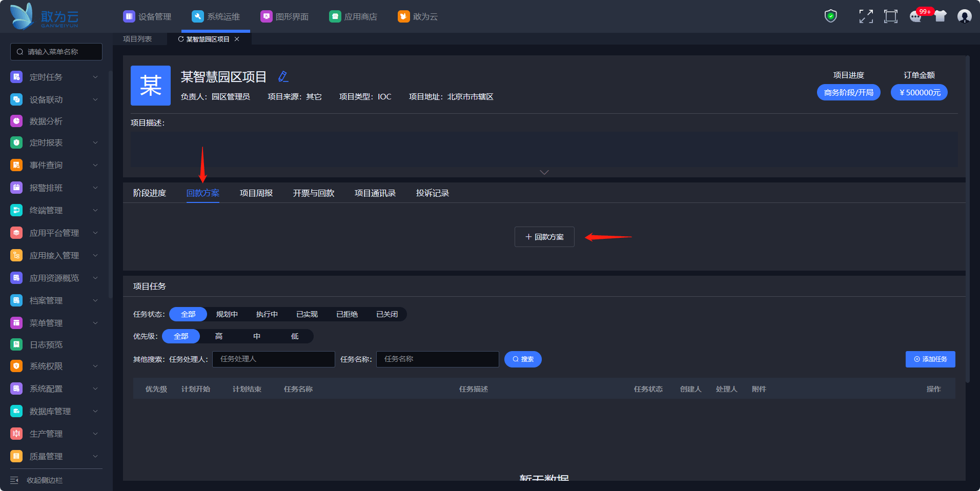The width and height of the screenshot is (980, 491).
Task: Click the 档案管理 sidebar icon
Action: (x=16, y=300)
